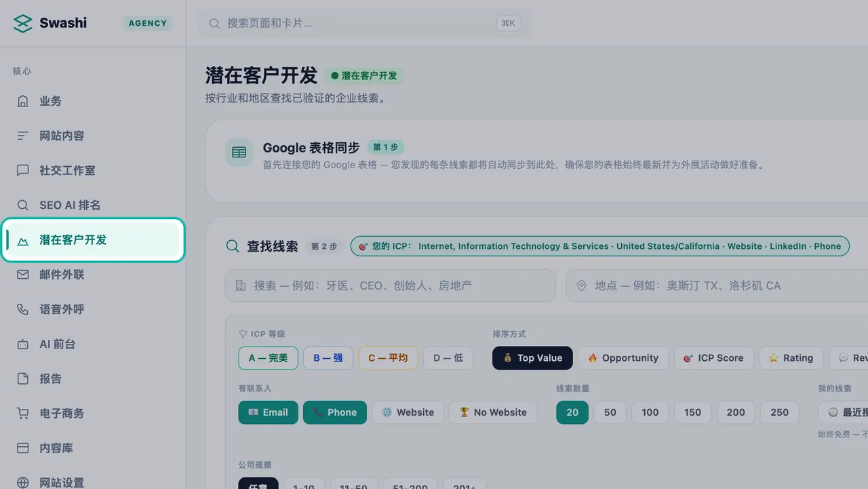868x489 pixels.
Task: Click the home icon beside 业务
Action: click(x=23, y=101)
